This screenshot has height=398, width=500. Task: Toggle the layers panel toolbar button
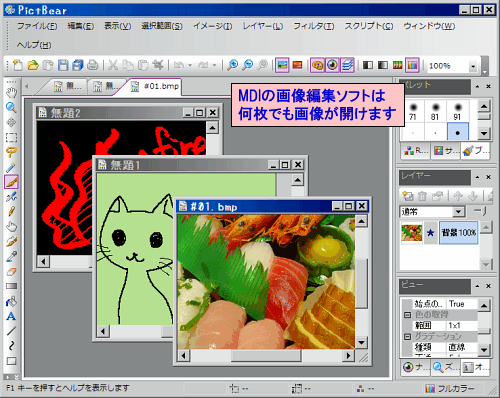(x=347, y=65)
